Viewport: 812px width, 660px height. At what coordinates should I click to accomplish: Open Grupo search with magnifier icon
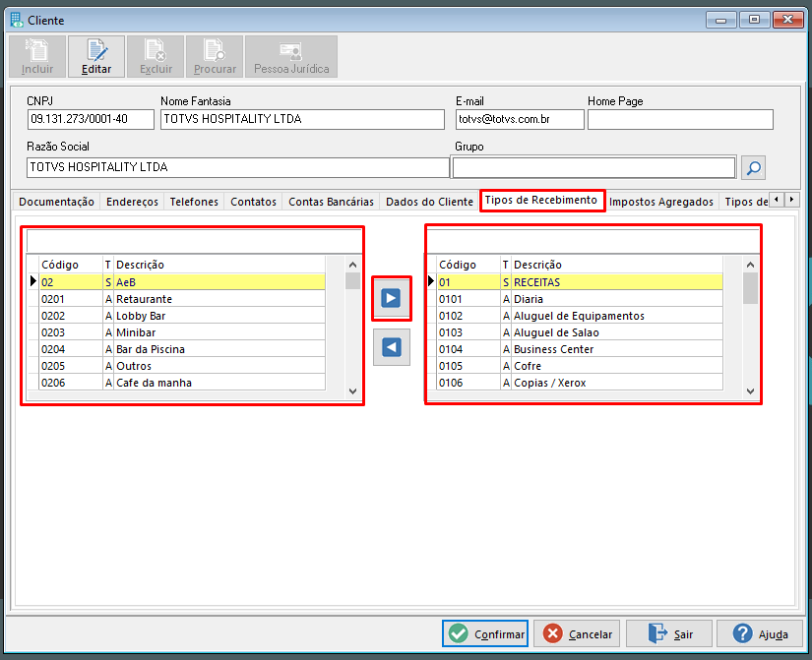pyautogui.click(x=753, y=168)
